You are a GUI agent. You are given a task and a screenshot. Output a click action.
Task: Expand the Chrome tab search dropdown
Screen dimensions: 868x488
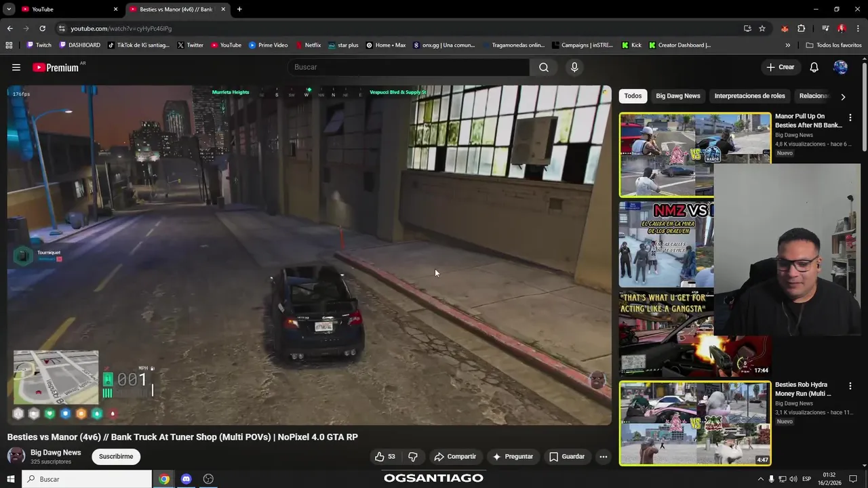click(x=9, y=9)
